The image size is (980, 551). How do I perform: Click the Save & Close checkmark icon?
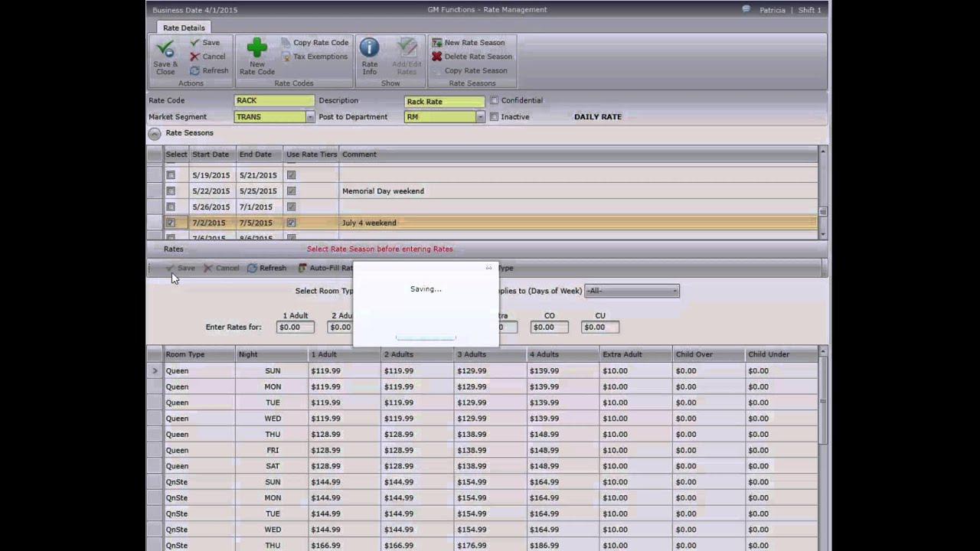point(165,50)
